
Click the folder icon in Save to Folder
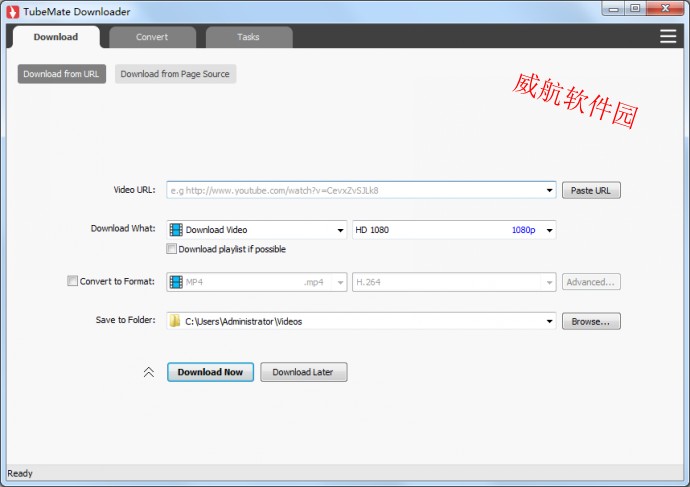pos(175,321)
